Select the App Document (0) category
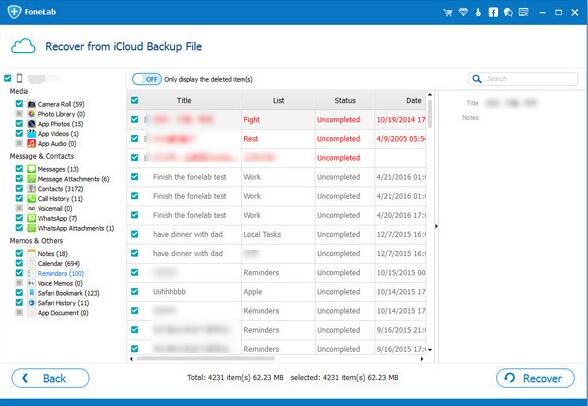The width and height of the screenshot is (588, 406). [x=63, y=313]
